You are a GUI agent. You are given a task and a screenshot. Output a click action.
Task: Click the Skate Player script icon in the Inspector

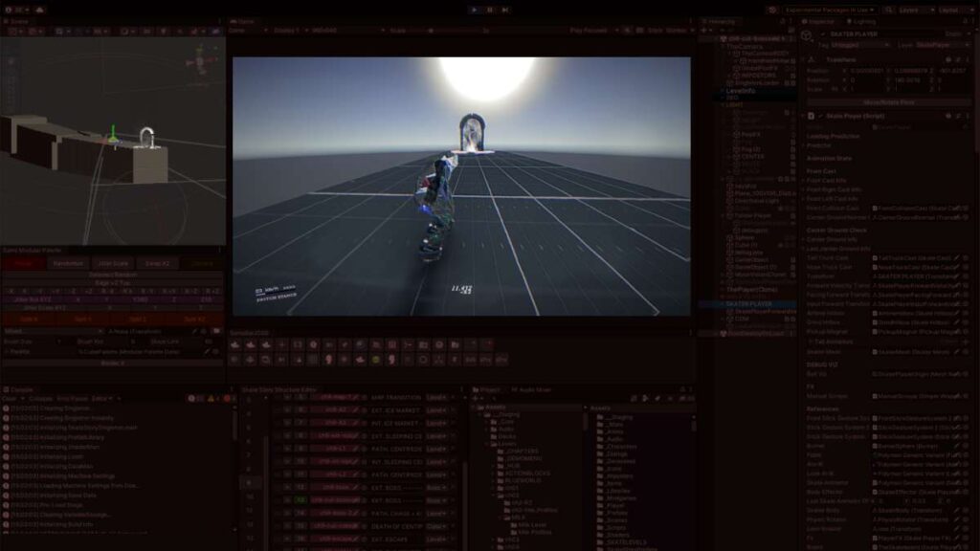810,116
